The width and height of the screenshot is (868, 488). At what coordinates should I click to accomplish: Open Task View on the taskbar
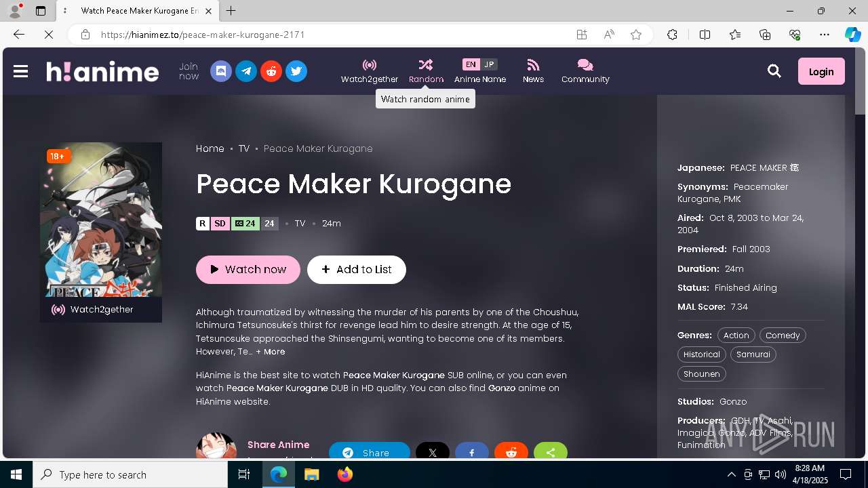tap(244, 474)
